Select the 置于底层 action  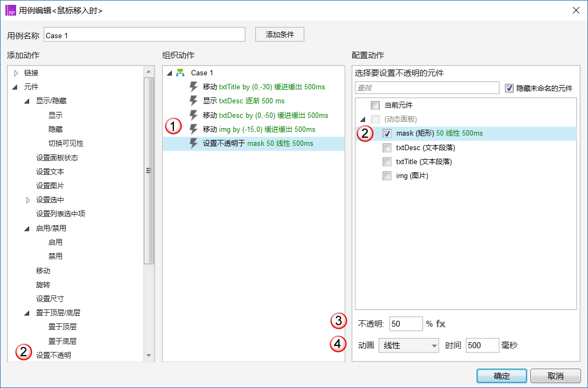62,341
